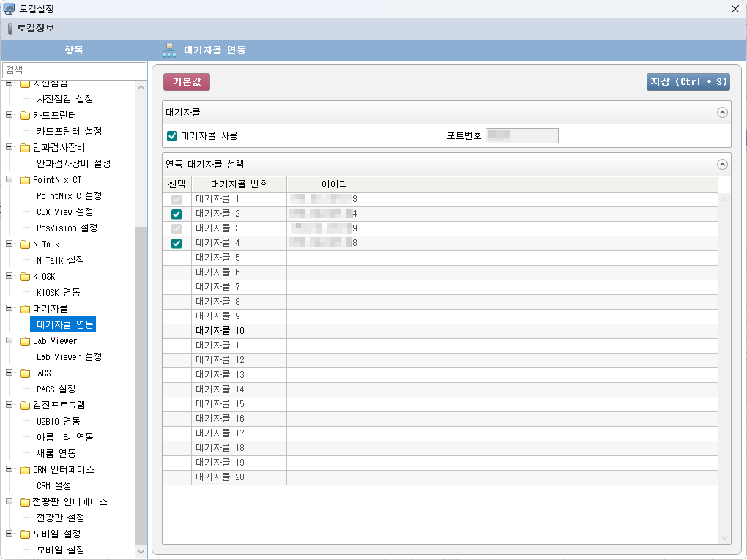Click the 검색 search input field
The image size is (747, 560).
point(74,70)
